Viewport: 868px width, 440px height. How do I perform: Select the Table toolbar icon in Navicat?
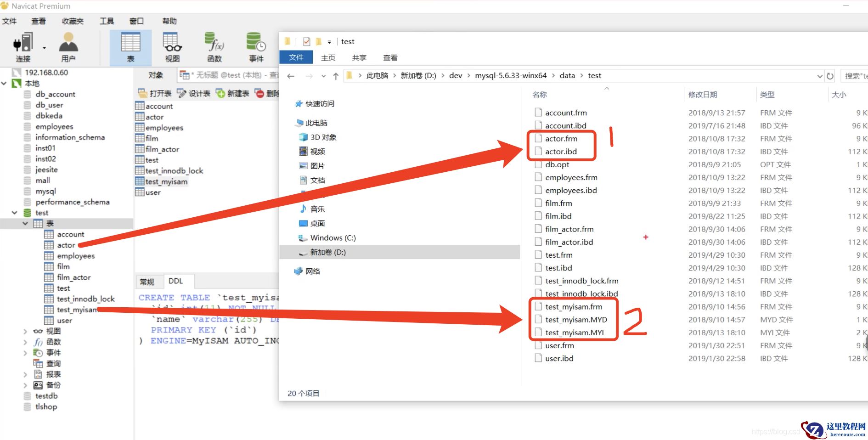(x=130, y=43)
